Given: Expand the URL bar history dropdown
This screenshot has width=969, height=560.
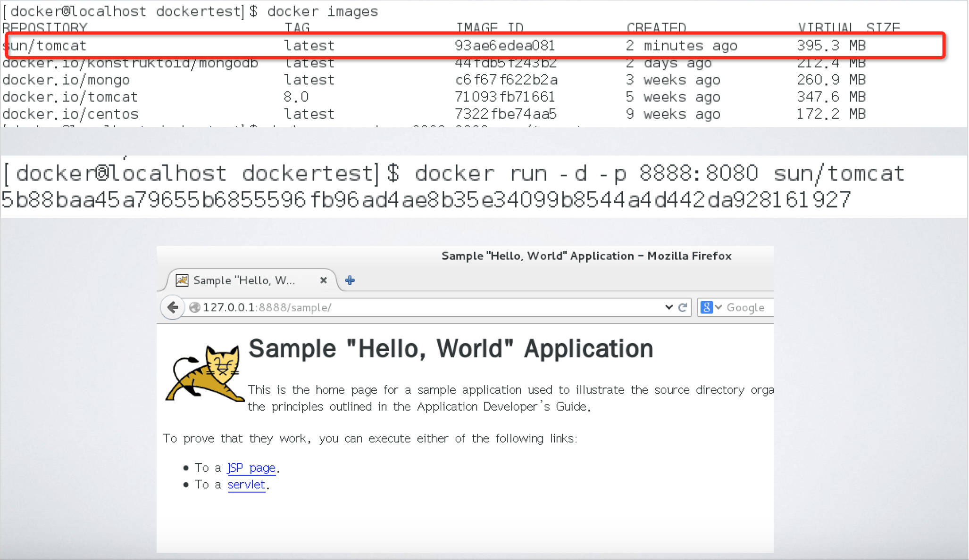Looking at the screenshot, I should point(668,307).
